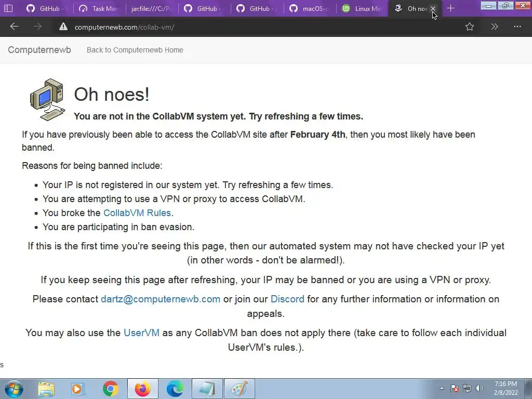
Task: Open the vertical tabs sidebar icon
Action: click(x=8, y=8)
